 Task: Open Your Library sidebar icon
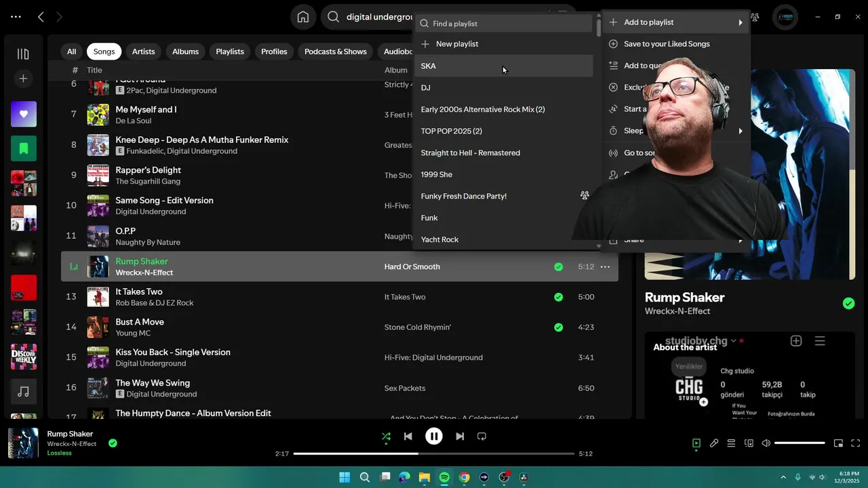click(23, 54)
